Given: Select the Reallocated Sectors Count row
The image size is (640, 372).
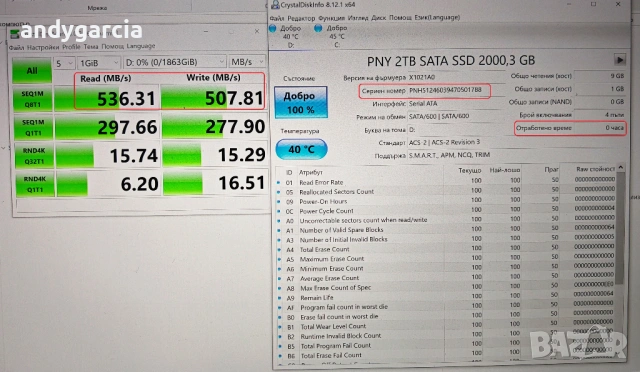Looking at the screenshot, I should (446, 192).
